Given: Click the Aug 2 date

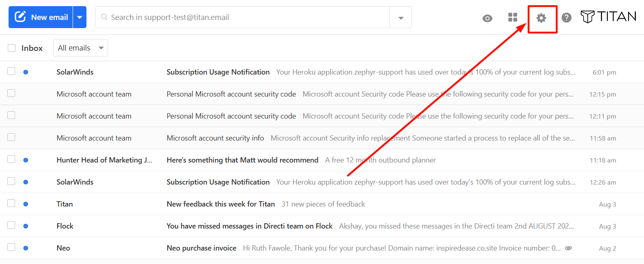Looking at the screenshot, I should (x=607, y=249).
